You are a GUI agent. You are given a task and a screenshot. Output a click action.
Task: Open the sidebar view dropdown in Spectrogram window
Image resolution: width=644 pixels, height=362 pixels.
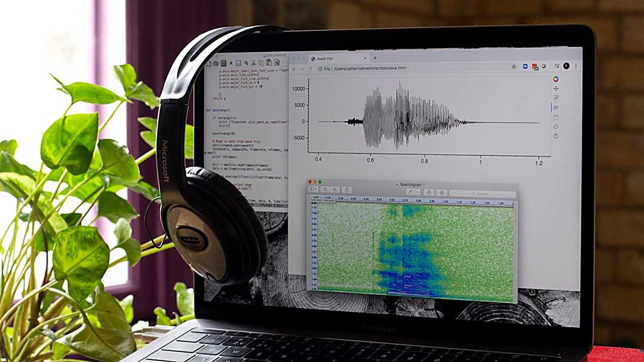coord(313,189)
